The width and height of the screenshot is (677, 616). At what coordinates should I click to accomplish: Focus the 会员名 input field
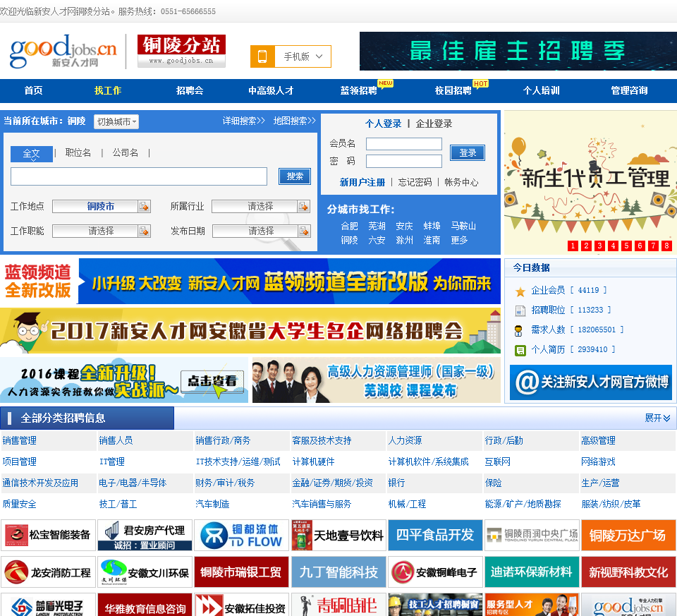[403, 144]
